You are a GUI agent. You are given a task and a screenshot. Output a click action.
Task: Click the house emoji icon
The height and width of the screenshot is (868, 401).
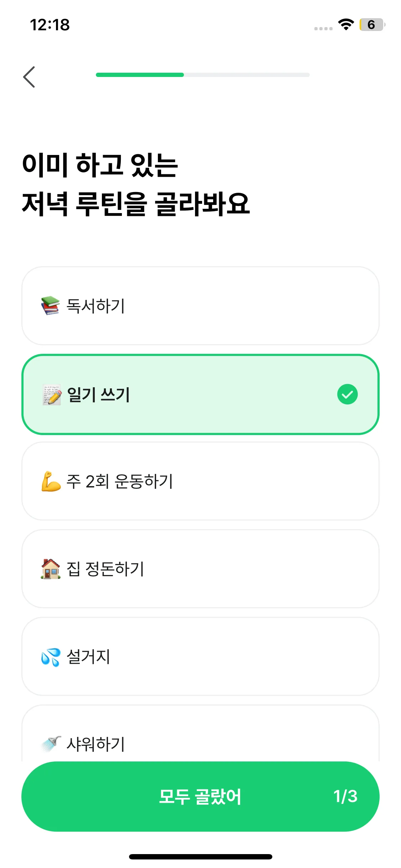tap(51, 569)
